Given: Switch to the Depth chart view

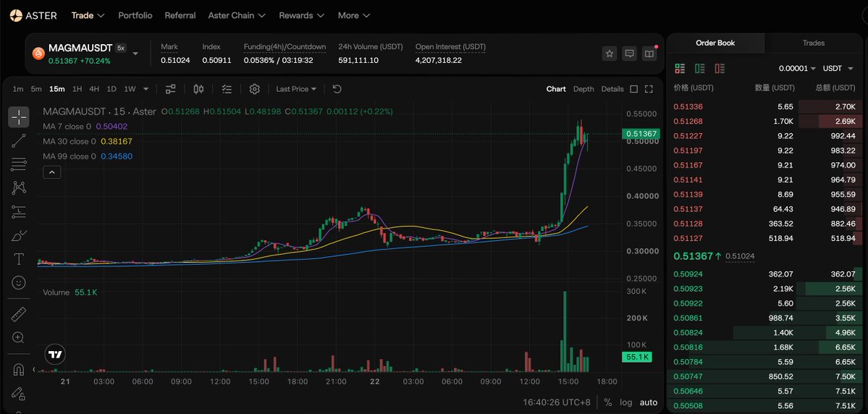Looking at the screenshot, I should click(x=583, y=89).
